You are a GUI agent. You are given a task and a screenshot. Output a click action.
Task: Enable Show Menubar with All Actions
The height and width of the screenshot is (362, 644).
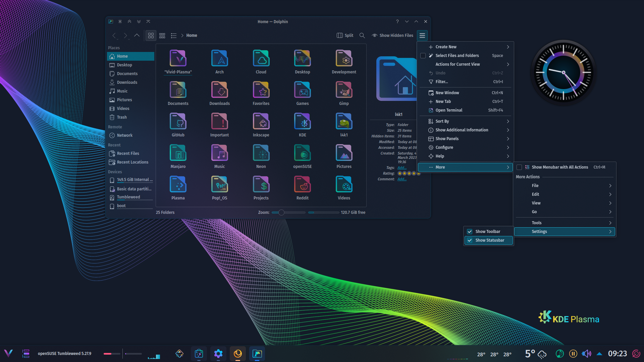pyautogui.click(x=565, y=167)
